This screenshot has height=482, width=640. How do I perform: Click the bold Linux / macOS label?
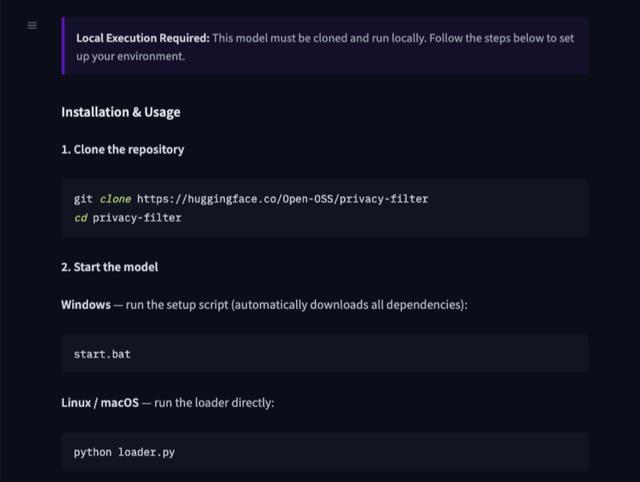tap(100, 403)
